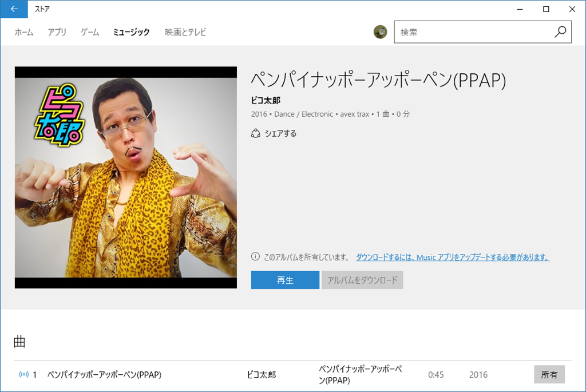Click the 所有 button on track row

(549, 374)
